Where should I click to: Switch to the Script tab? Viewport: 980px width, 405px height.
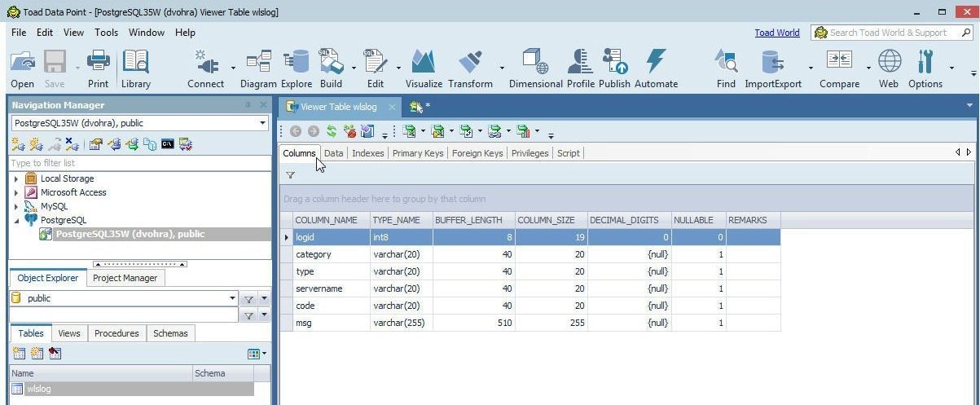(568, 153)
